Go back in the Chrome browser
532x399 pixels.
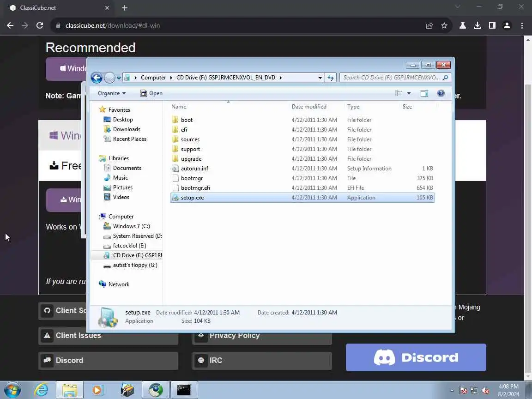(x=10, y=25)
